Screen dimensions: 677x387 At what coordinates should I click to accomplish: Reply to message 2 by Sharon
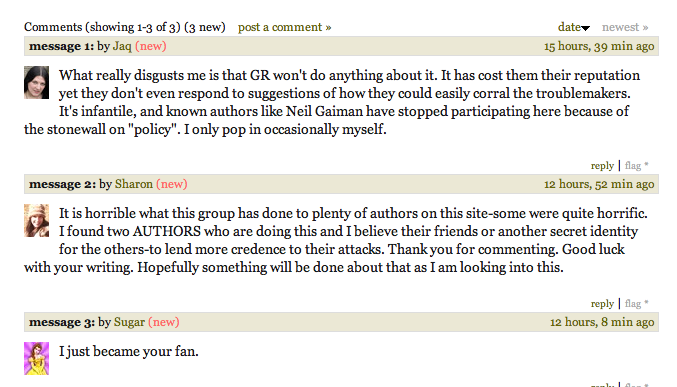pyautogui.click(x=602, y=304)
